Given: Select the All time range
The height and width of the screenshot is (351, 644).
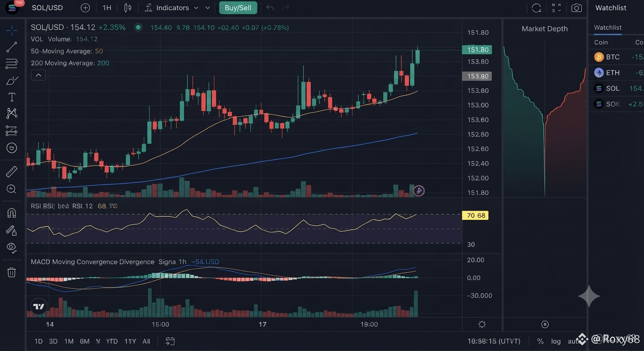Looking at the screenshot, I should [146, 341].
